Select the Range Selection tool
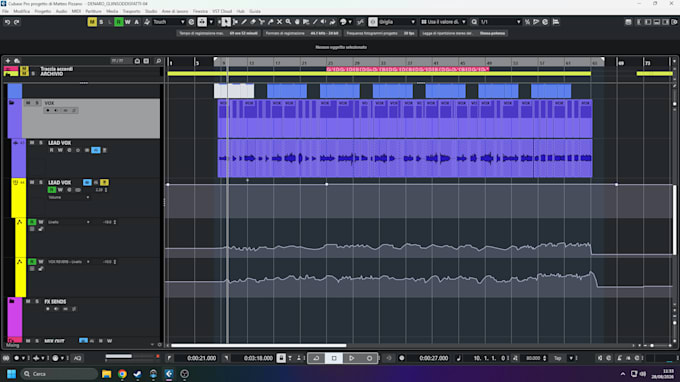This screenshot has width=680, height=382. tap(235, 22)
